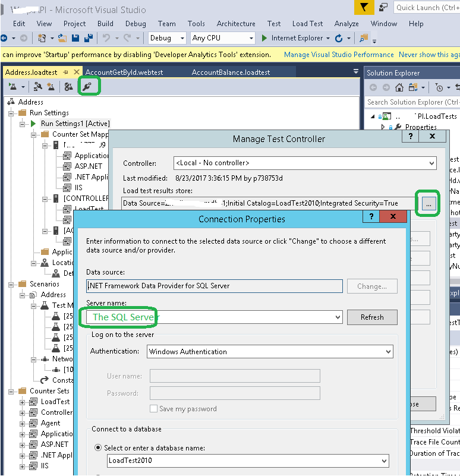The height and width of the screenshot is (476, 460).
Task: Open the Load Test menu
Action: (307, 24)
